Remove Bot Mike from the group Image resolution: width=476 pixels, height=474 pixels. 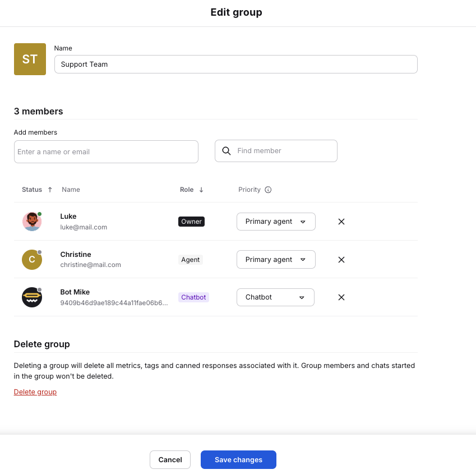(x=341, y=297)
